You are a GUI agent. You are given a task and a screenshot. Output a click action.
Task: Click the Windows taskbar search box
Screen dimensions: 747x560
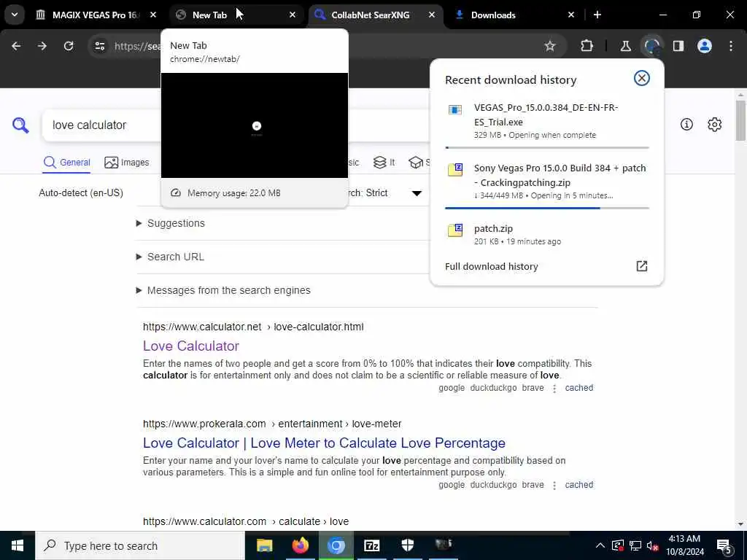tap(140, 545)
